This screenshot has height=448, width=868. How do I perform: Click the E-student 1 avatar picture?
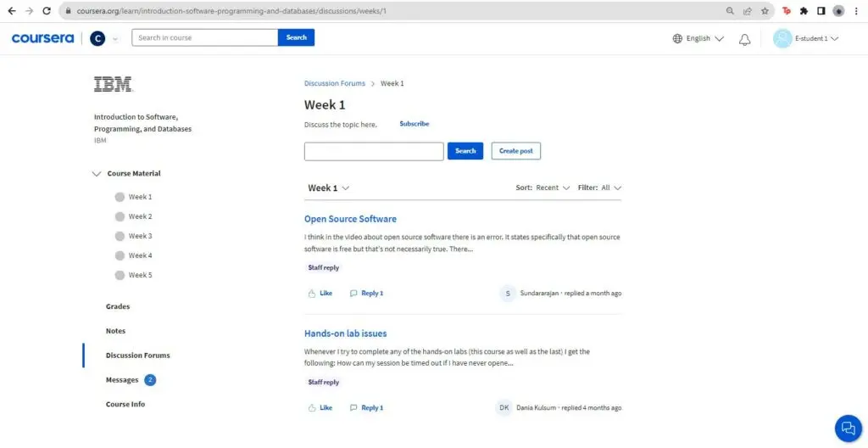pos(782,38)
